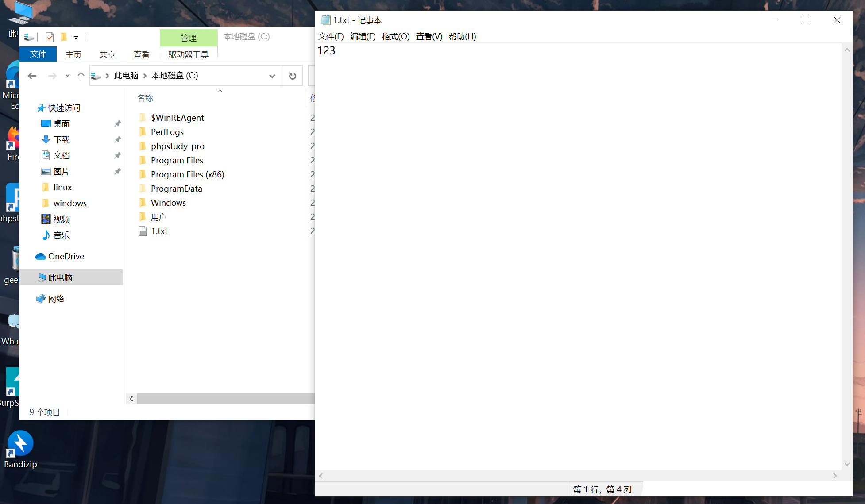The height and width of the screenshot is (504, 865).
Task: Select 管理 contextual tab header
Action: tap(189, 38)
